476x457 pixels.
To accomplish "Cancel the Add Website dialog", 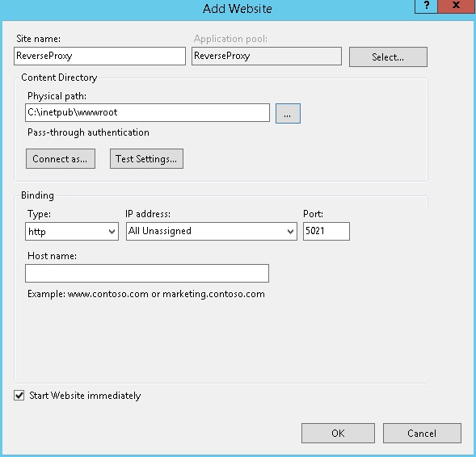I will (x=422, y=433).
